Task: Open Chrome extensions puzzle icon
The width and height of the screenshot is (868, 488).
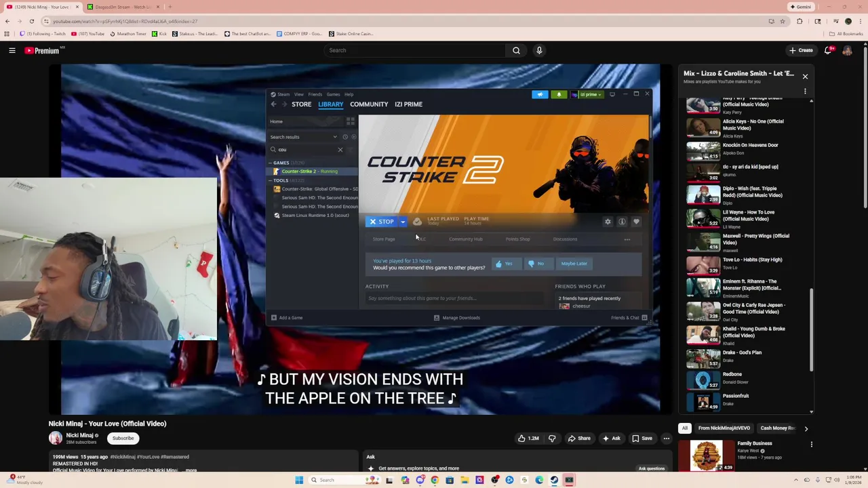Action: (x=800, y=21)
